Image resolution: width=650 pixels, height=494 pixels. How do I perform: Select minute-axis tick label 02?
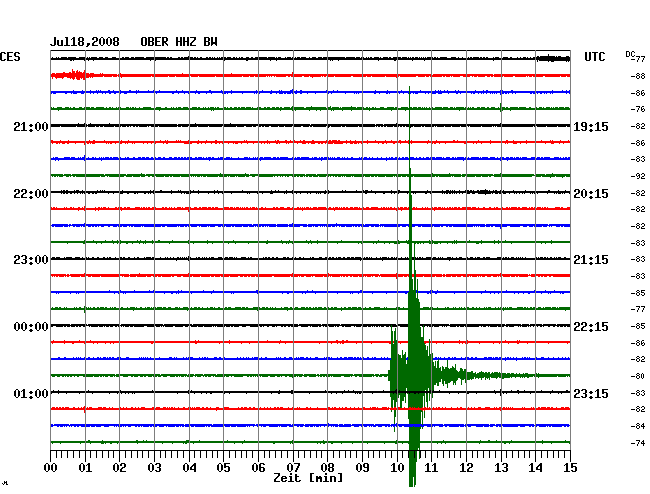119,468
